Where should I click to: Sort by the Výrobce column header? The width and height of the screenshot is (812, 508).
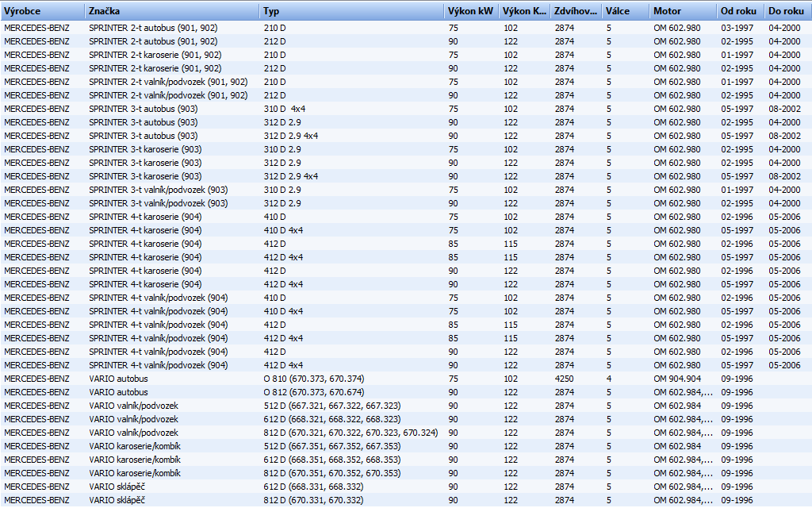pyautogui.click(x=43, y=11)
